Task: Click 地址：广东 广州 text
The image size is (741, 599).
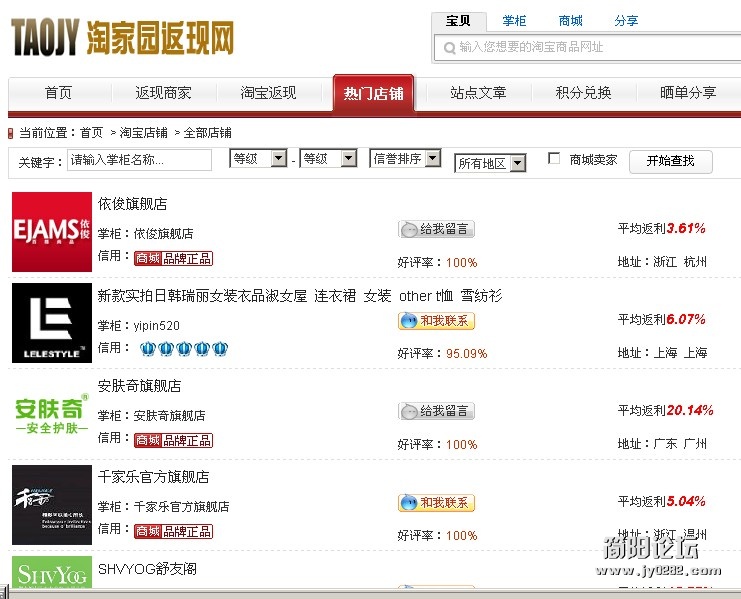Action: pos(662,444)
